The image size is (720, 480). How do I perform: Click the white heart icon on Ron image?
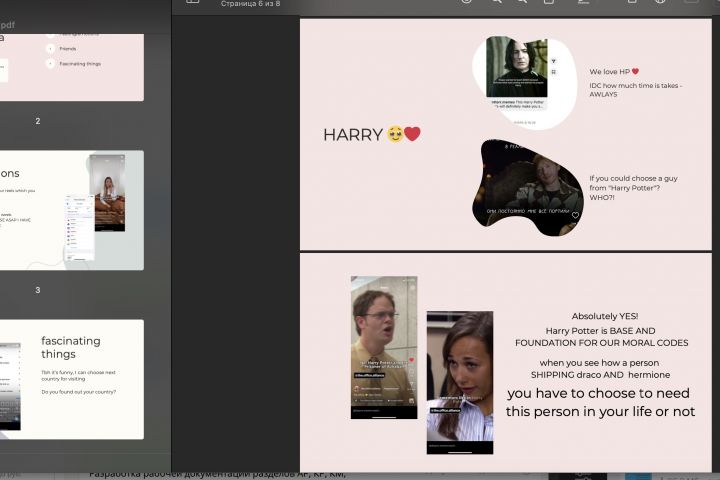tap(575, 215)
